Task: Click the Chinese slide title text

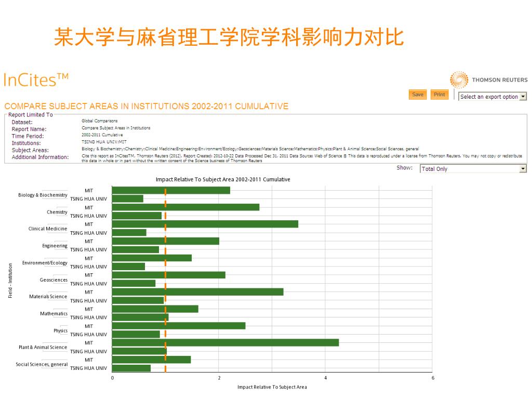Action: [229, 37]
